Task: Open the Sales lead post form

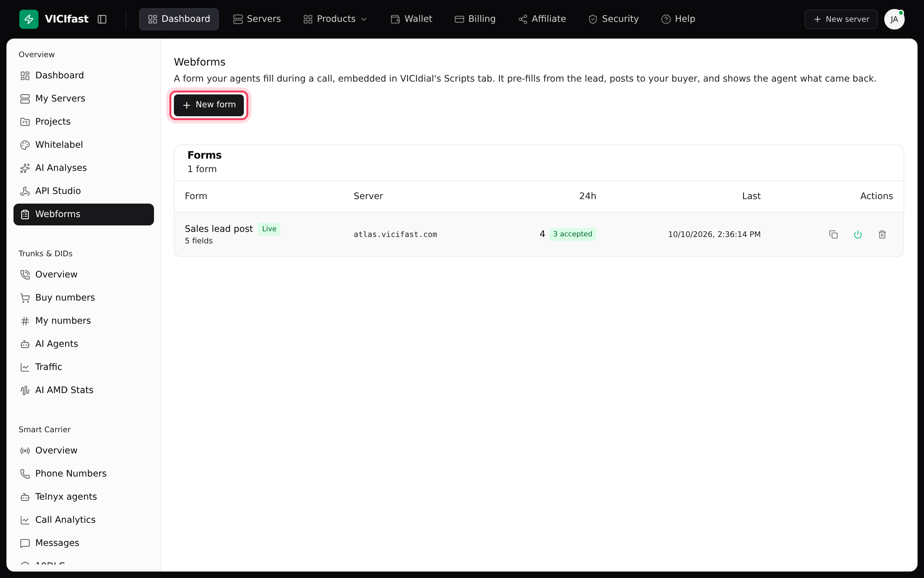Action: (x=219, y=229)
